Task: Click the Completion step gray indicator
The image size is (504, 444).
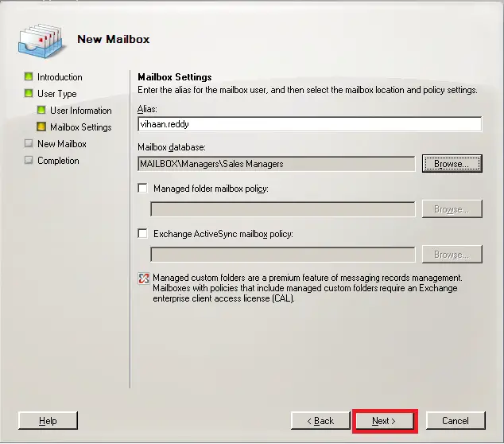Action: point(29,160)
